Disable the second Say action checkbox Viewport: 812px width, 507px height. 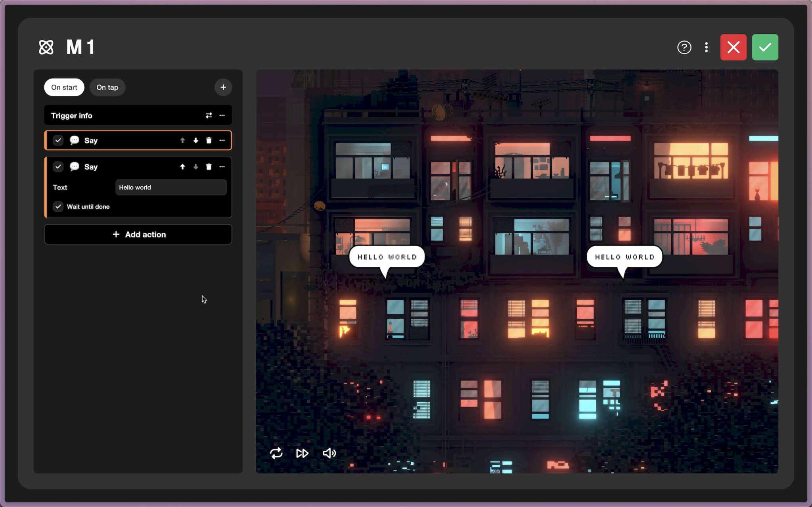[x=58, y=166]
